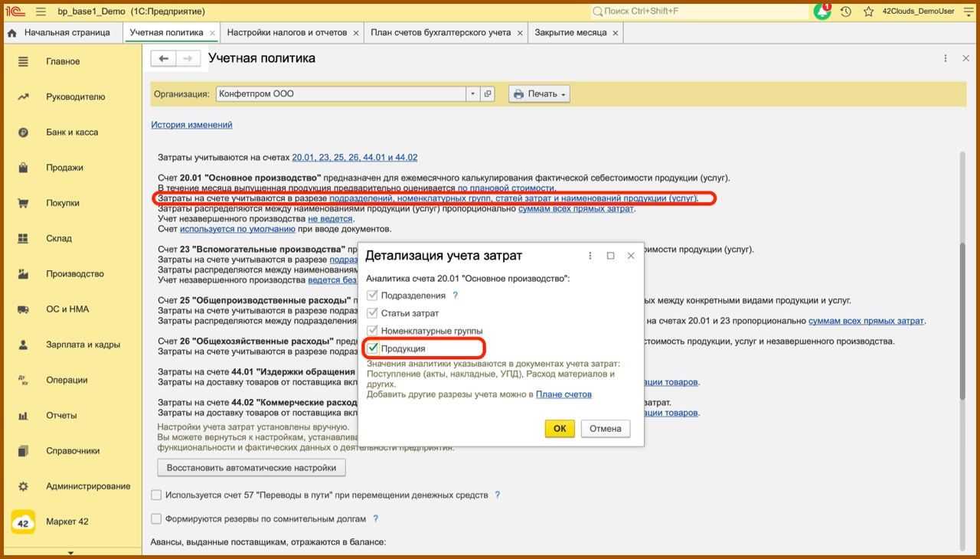The width and height of the screenshot is (980, 559).
Task: Expand the sidebar sections list arrow at bottom
Action: (x=70, y=553)
